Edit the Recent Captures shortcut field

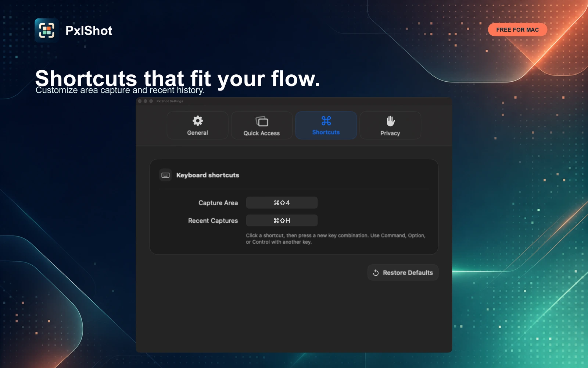282,220
